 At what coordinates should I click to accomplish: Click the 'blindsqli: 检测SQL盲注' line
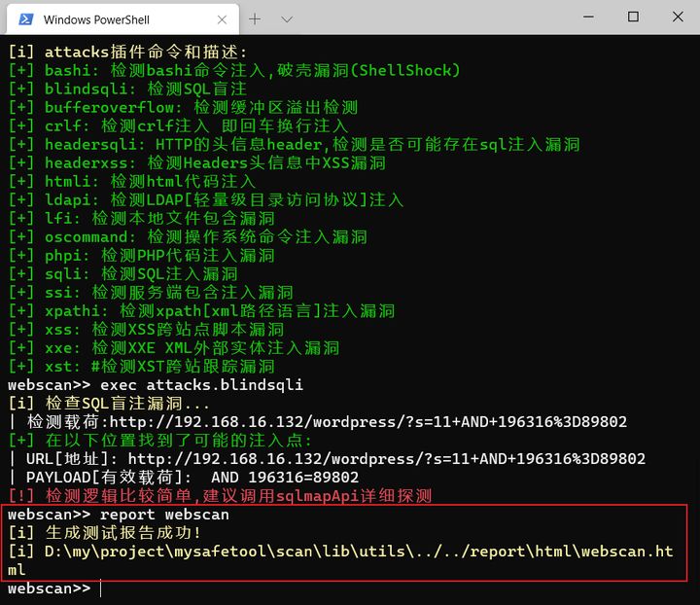point(127,89)
